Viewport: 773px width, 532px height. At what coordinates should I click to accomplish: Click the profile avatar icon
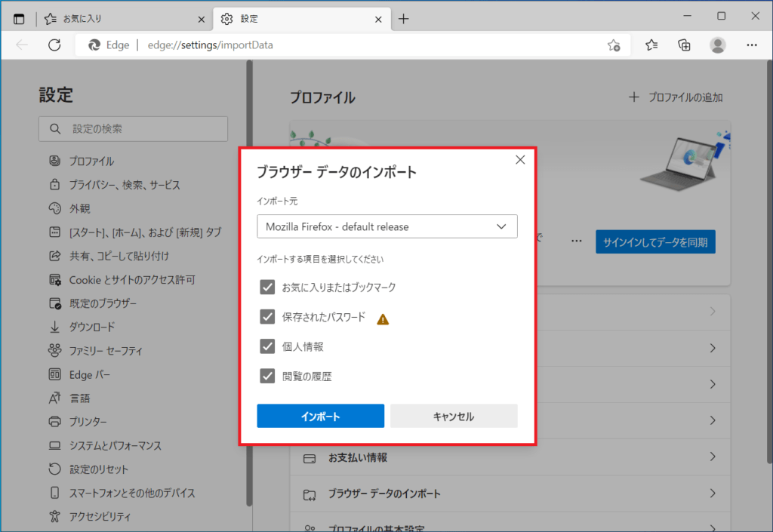(718, 45)
